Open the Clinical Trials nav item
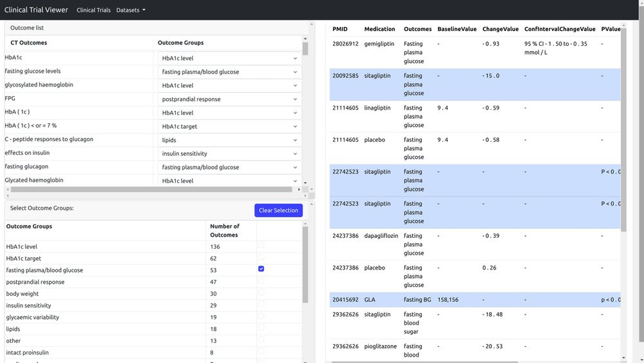 (93, 10)
